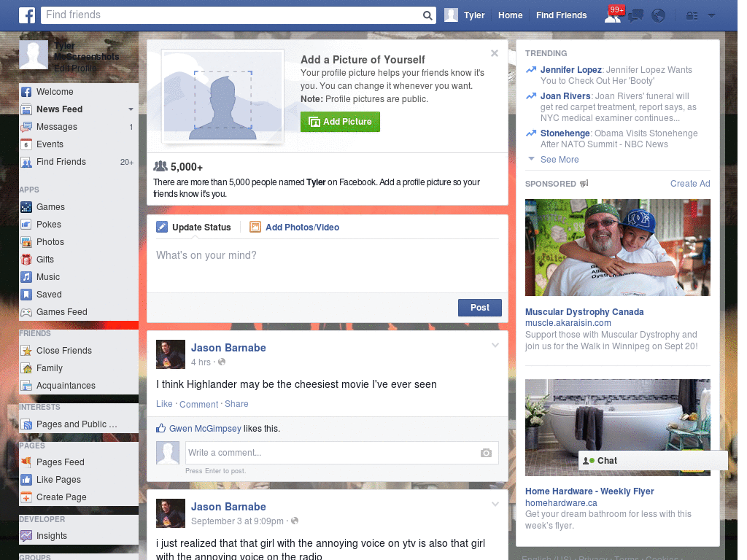This screenshot has width=747, height=560.
Task: Click Find Friends in the top bar
Action: pos(561,15)
